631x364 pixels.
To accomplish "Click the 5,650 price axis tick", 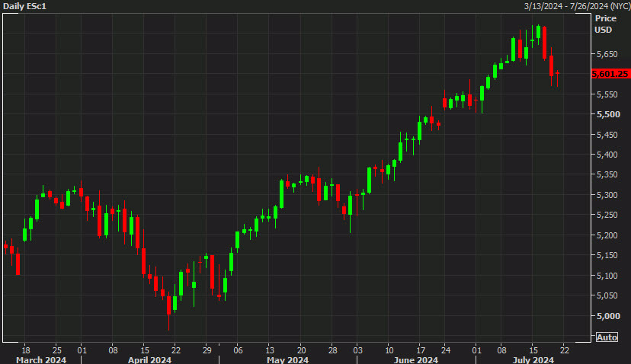I will point(607,54).
